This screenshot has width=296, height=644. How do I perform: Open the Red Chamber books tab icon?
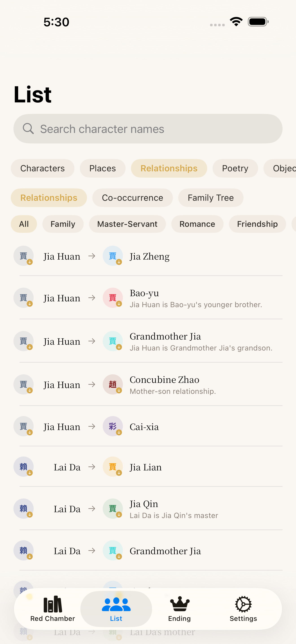pos(52,604)
